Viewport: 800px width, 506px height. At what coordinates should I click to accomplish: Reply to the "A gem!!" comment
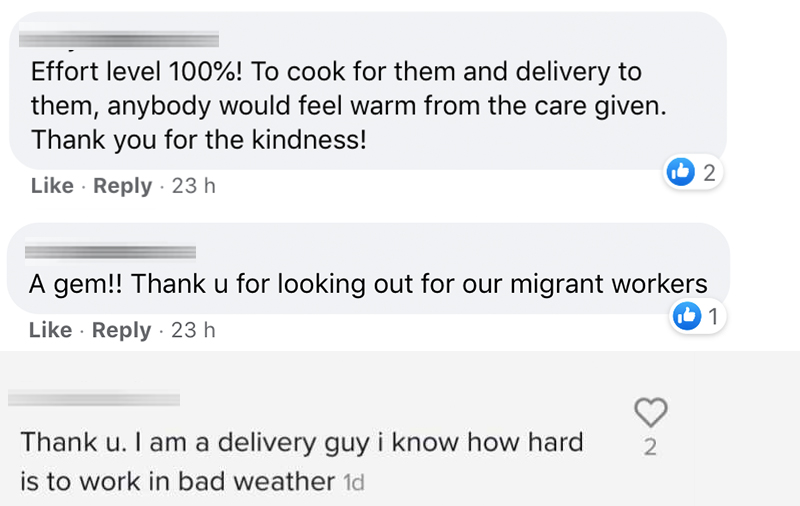pyautogui.click(x=122, y=330)
